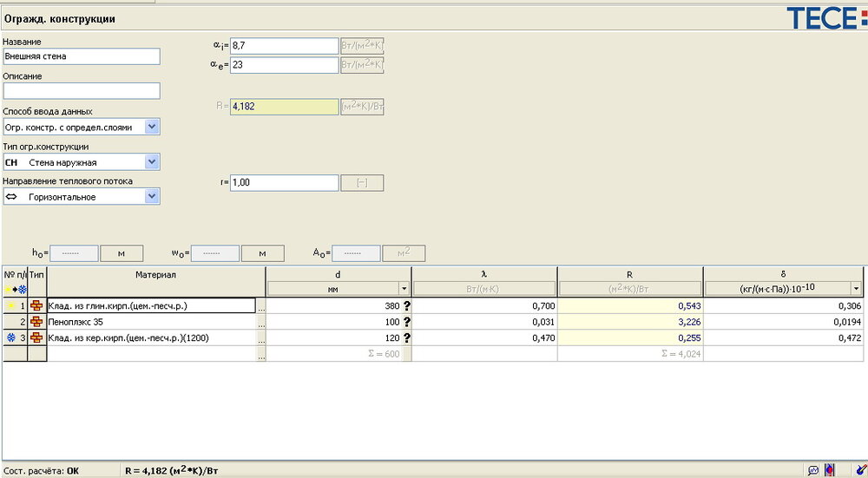Click the type icon in row 3
The image size is (868, 478).
[36, 337]
